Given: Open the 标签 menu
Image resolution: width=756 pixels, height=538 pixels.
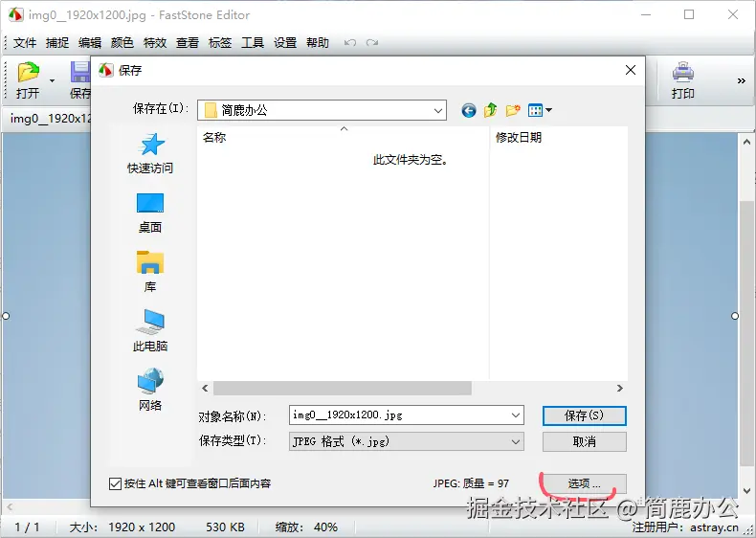Looking at the screenshot, I should coord(220,43).
